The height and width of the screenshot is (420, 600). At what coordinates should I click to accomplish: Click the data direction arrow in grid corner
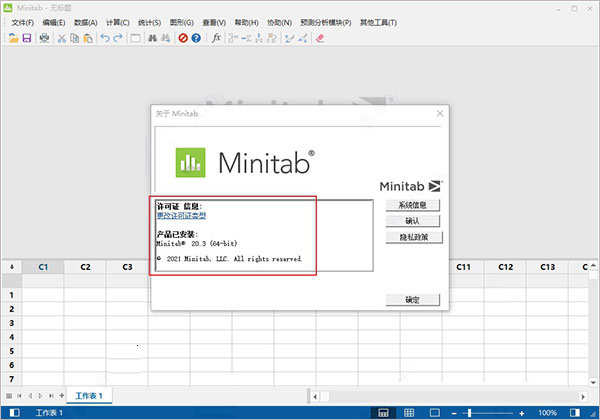(x=11, y=267)
